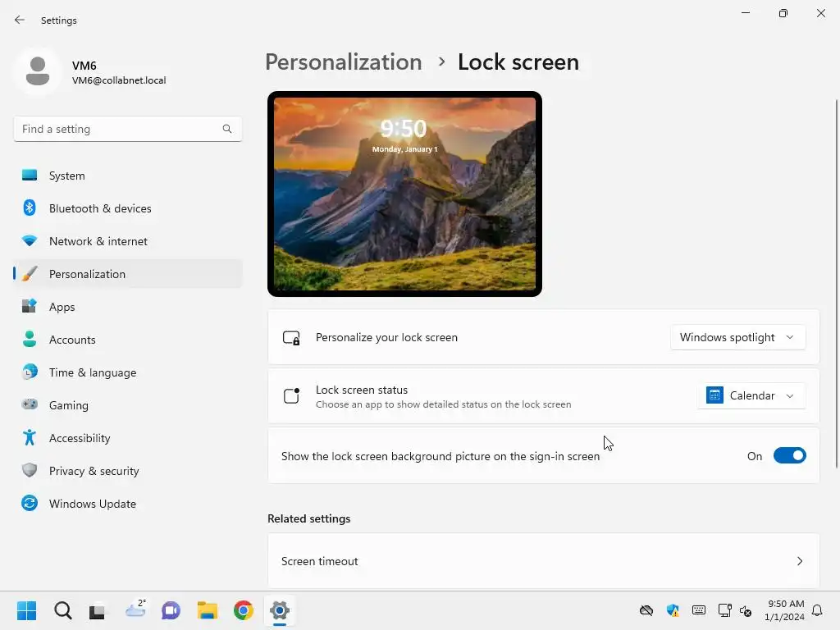Open Accounts settings
Screen dimensions: 840x630
click(127, 339)
